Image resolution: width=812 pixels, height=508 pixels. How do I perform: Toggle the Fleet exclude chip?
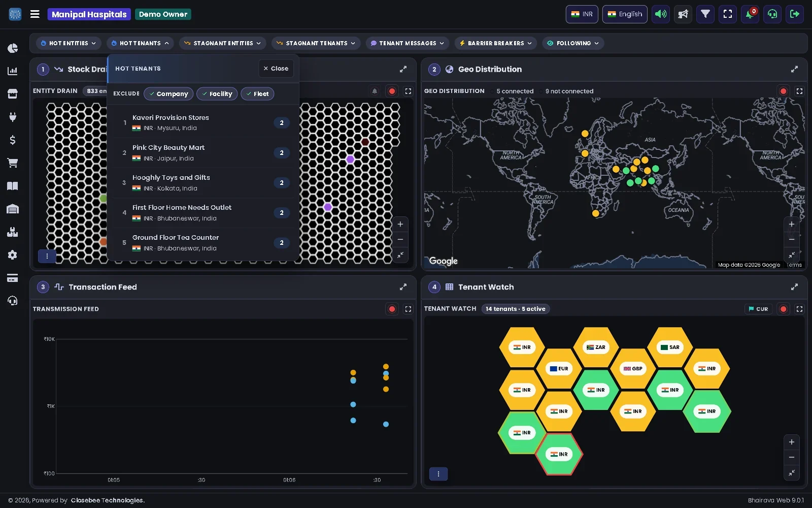(x=257, y=94)
